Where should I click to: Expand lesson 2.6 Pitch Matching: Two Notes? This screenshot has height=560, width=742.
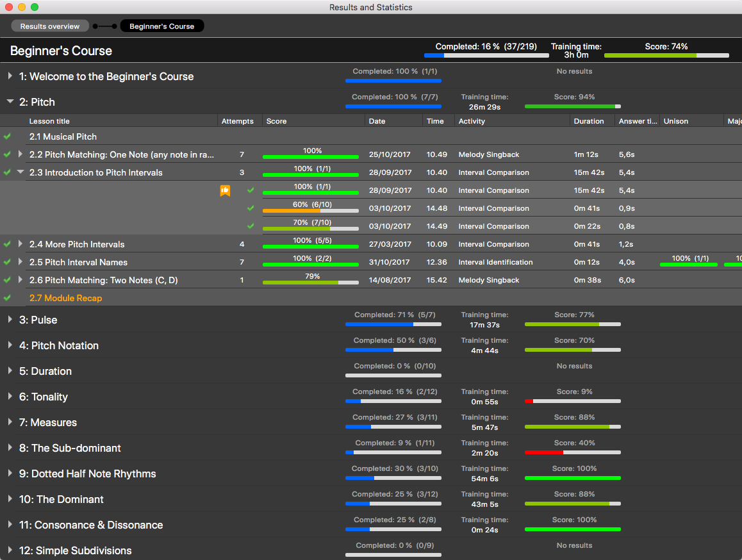pyautogui.click(x=20, y=279)
